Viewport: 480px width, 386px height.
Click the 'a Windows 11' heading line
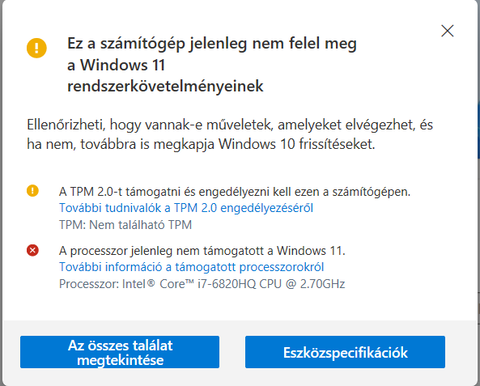[x=116, y=65]
